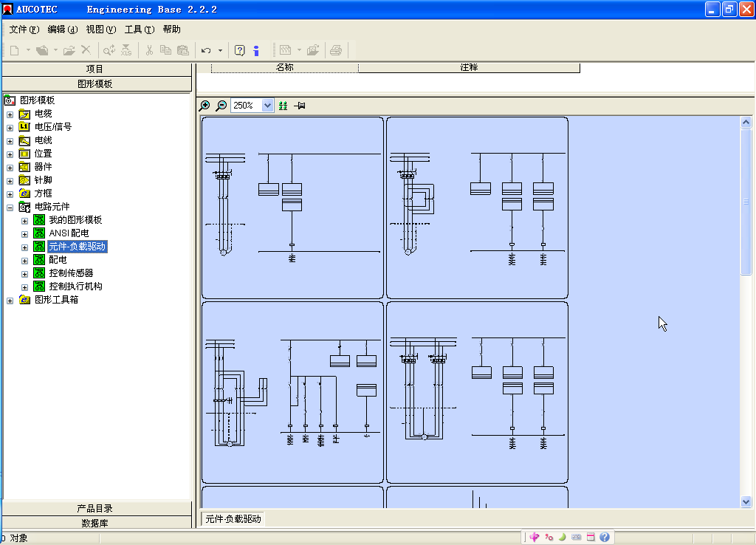This screenshot has height=545, width=756.
Task: Click the vertical scrollbar thumb
Action: coord(746,202)
